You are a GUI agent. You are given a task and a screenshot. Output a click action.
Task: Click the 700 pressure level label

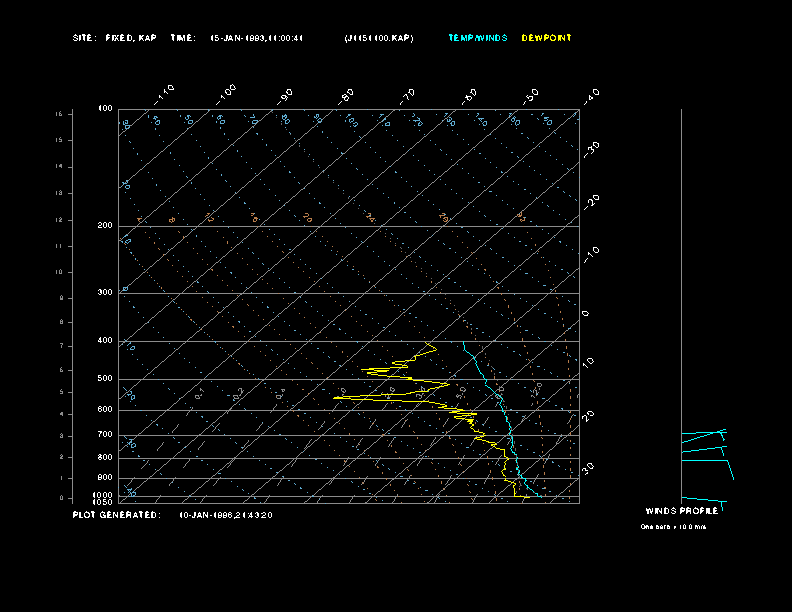(105, 435)
